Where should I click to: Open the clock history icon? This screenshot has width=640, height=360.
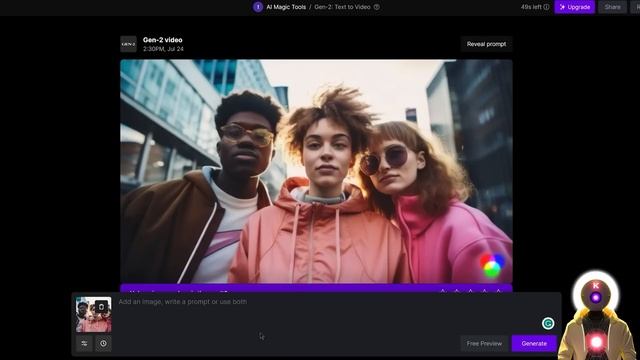(x=103, y=343)
